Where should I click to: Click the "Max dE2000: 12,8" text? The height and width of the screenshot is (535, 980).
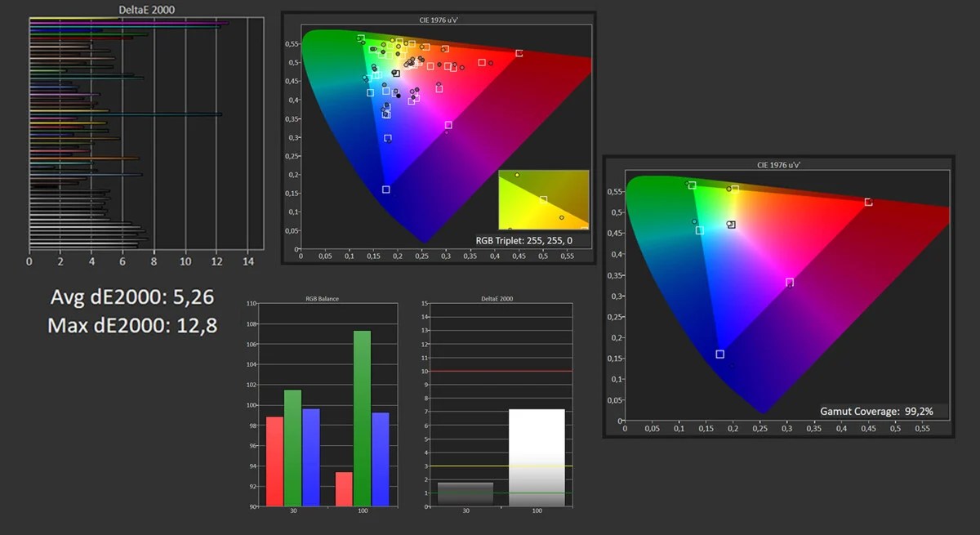pos(131,327)
